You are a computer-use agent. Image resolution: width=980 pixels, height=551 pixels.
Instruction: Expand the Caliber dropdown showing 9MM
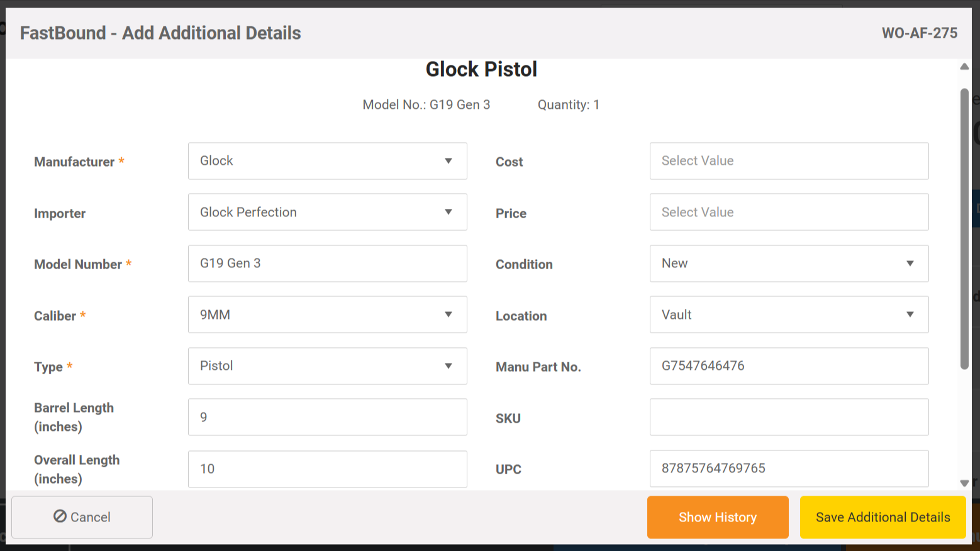point(327,314)
